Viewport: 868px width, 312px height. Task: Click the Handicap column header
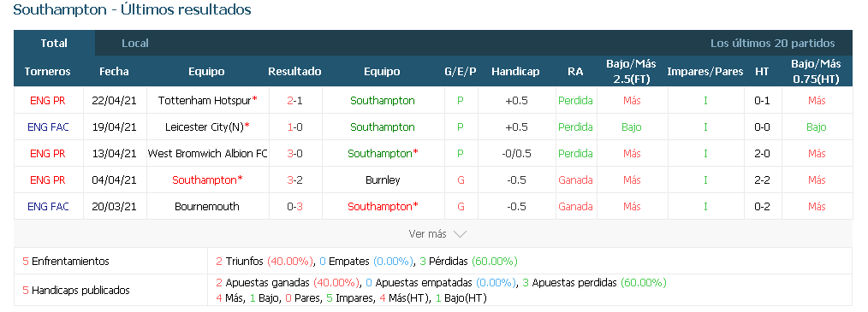click(x=515, y=71)
